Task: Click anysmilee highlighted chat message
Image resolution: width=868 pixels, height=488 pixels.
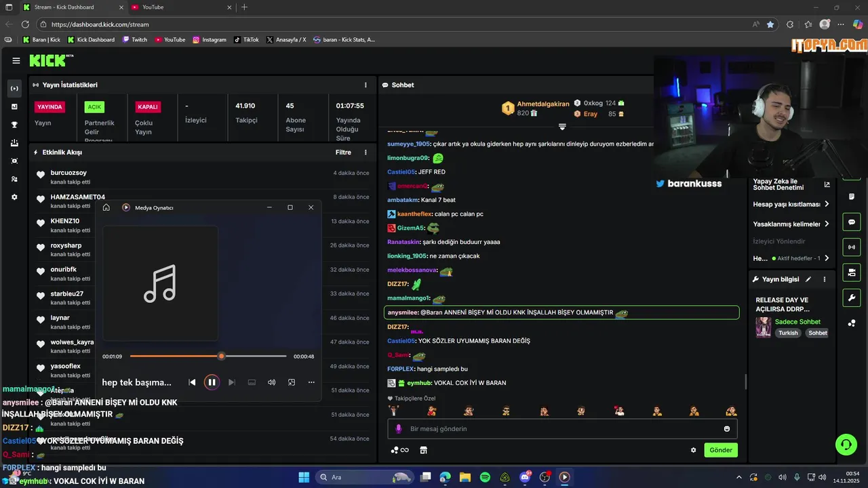Action: [x=561, y=312]
